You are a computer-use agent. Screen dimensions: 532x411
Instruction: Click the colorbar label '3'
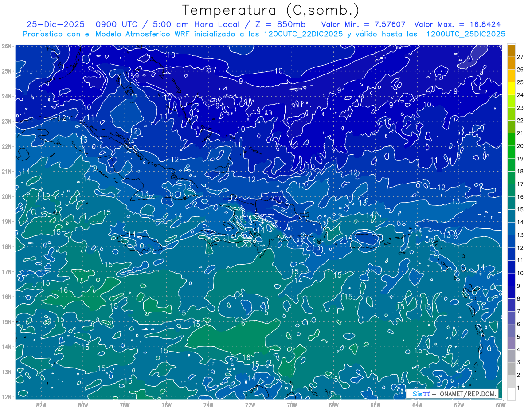point(519,362)
